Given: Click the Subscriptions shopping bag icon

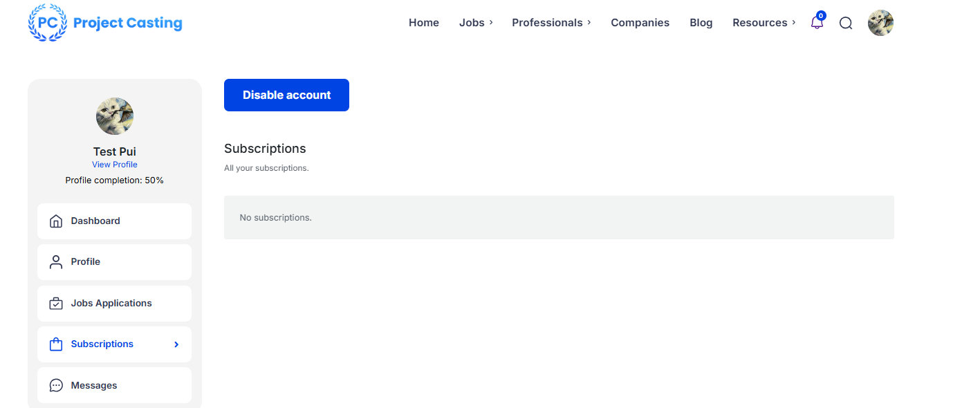Looking at the screenshot, I should 56,344.
